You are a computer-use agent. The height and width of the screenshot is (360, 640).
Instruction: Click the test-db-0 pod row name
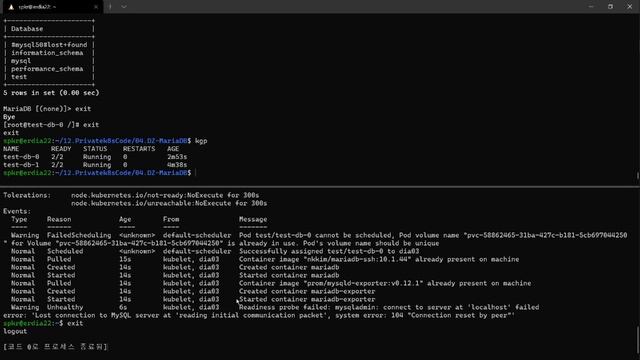pyautogui.click(x=21, y=157)
